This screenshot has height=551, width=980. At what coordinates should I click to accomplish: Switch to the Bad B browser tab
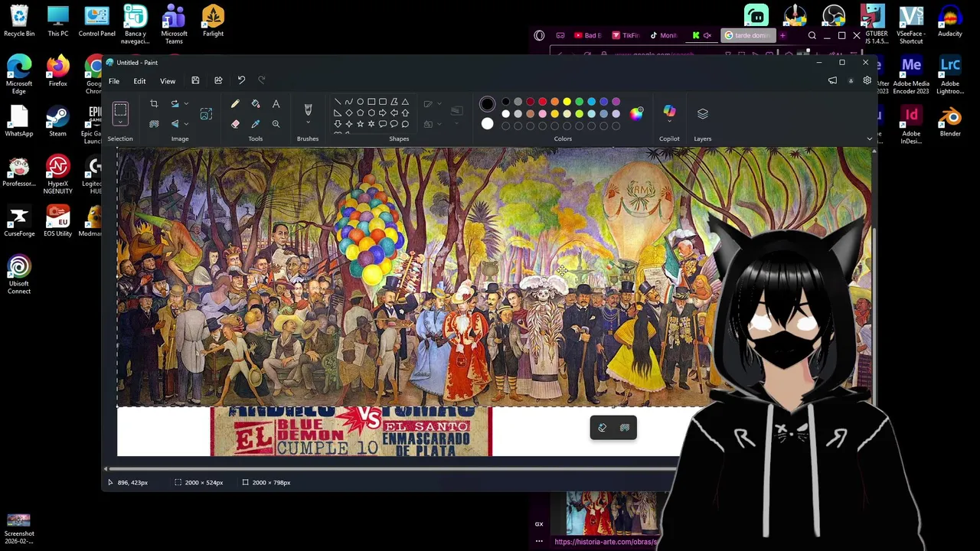click(587, 35)
